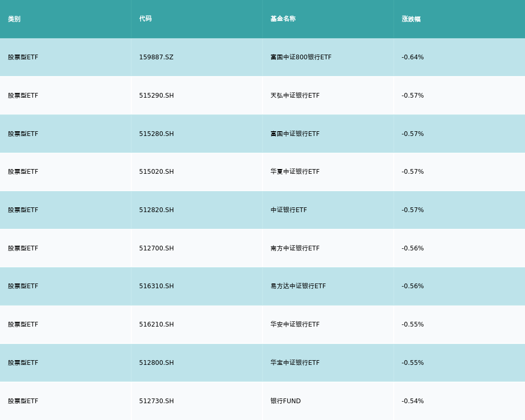The image size is (525, 420).
Task: Click the 代码 column header
Action: coord(145,19)
